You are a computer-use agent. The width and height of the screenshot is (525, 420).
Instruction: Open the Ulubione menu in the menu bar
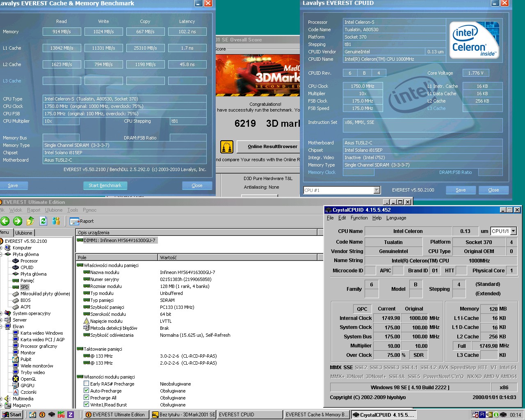(54, 210)
